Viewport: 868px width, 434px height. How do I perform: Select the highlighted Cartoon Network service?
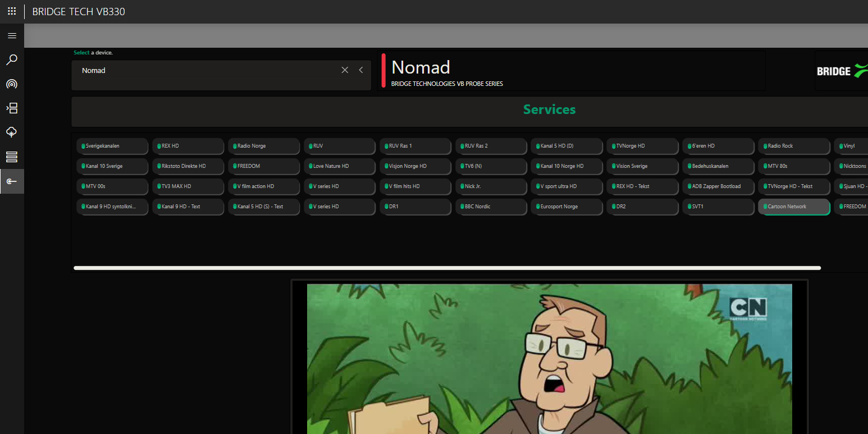[x=794, y=207]
